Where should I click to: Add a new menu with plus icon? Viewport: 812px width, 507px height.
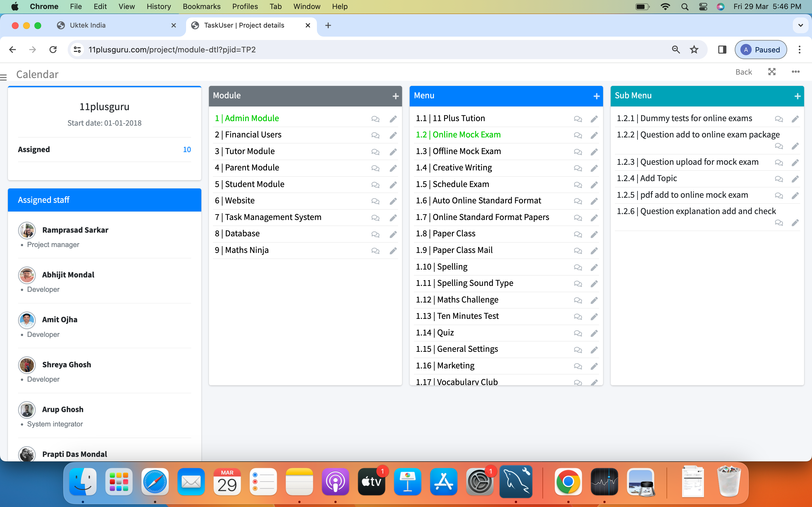[596, 96]
